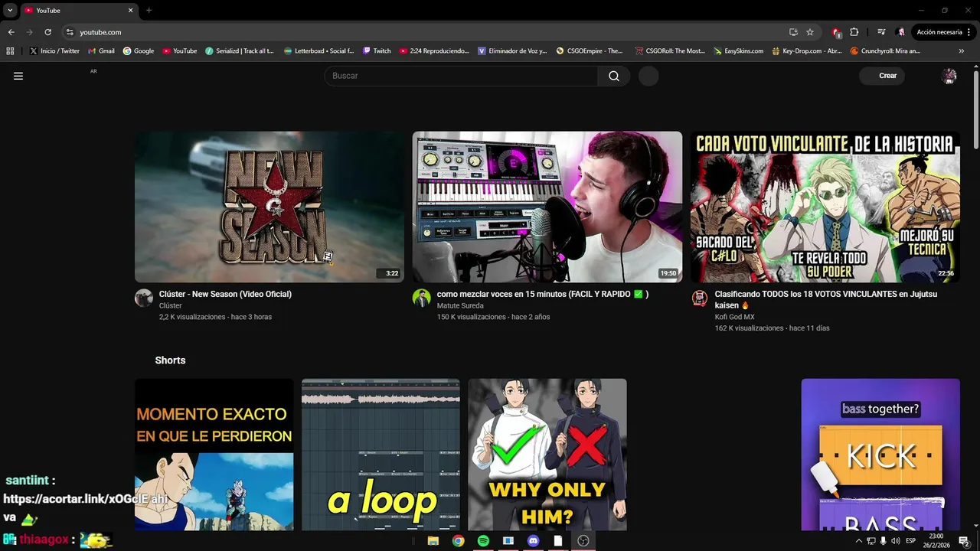The width and height of the screenshot is (980, 551).
Task: Close the YouTube tab
Action: pyautogui.click(x=130, y=10)
